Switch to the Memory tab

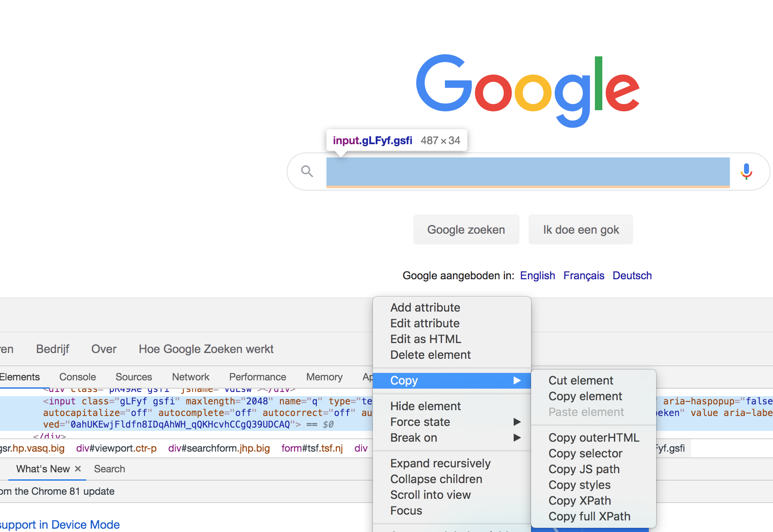click(324, 377)
